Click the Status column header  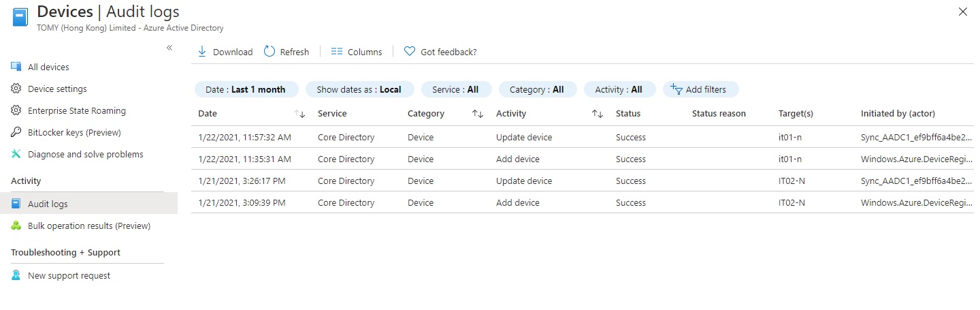[x=628, y=114]
